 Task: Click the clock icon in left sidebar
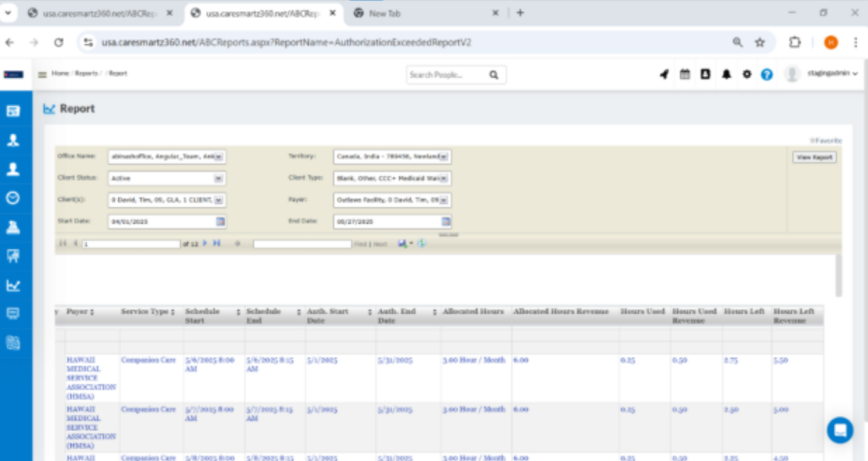(13, 198)
